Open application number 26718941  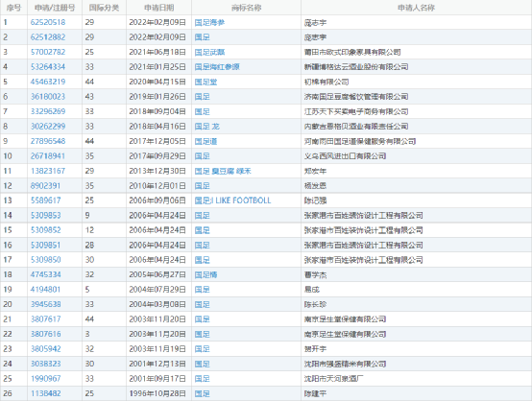click(48, 156)
